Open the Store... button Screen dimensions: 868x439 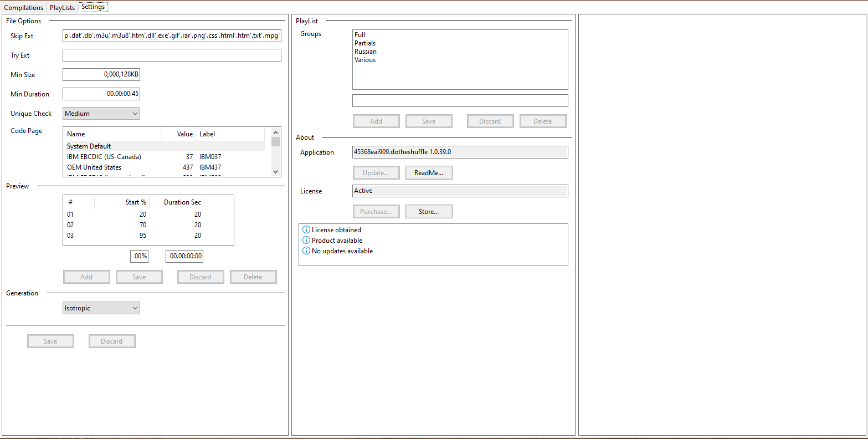point(429,212)
